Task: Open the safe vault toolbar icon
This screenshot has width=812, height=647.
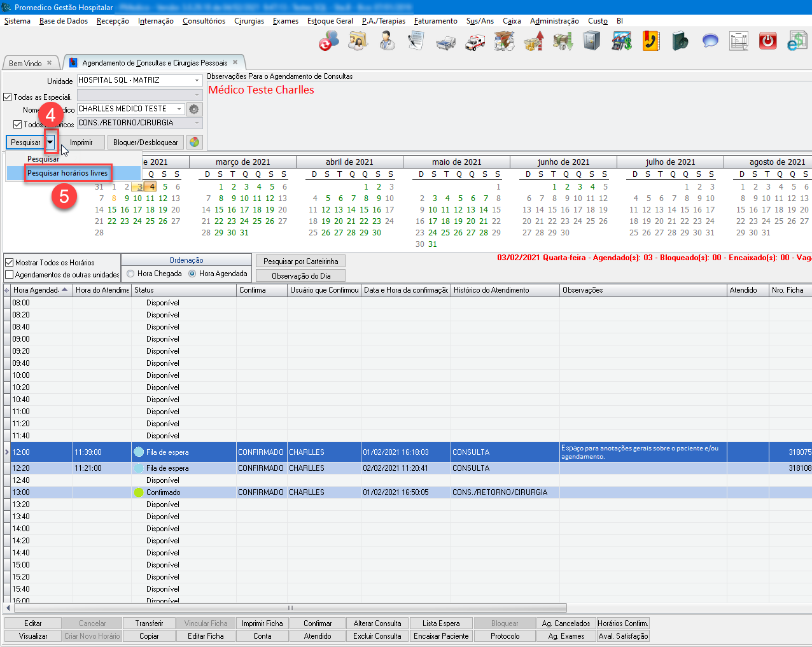Action: point(592,41)
